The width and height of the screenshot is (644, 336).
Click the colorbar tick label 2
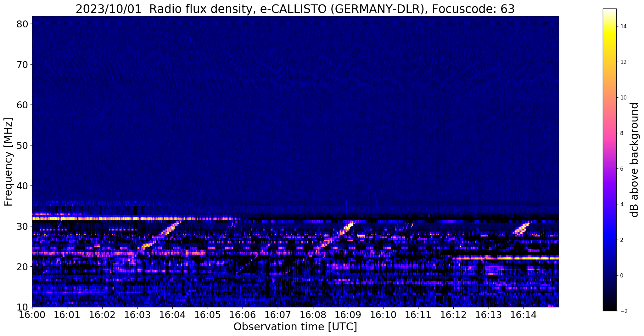[x=622, y=240]
